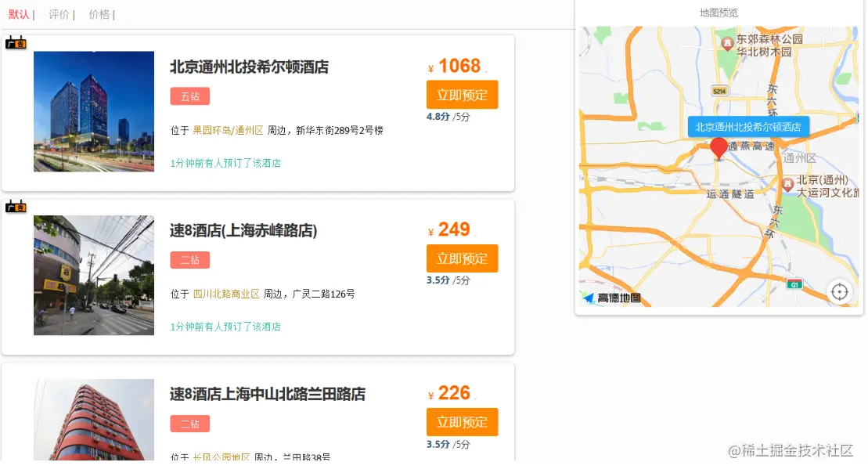Screen dimensions: 868x473
Task: Click the price ¥1068
Action: tap(455, 66)
